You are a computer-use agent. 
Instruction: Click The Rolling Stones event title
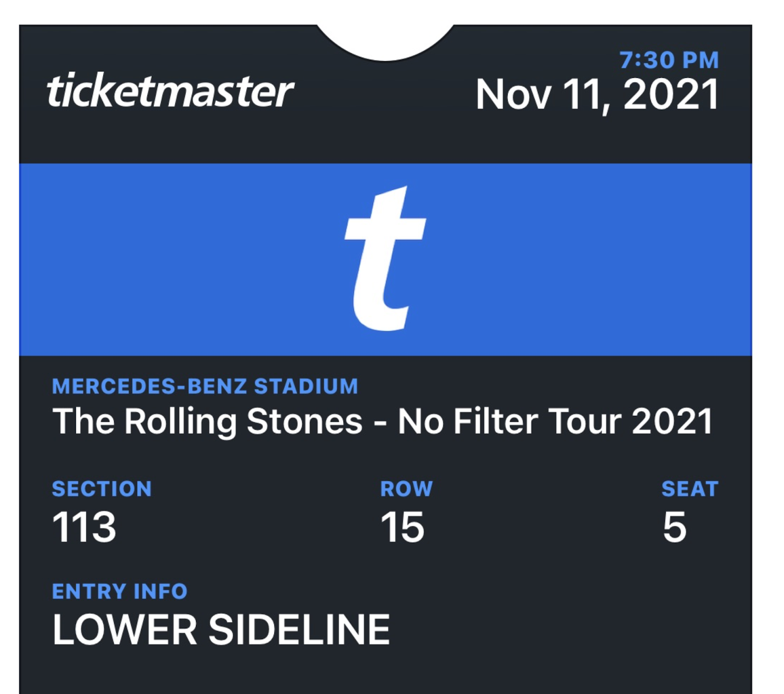coord(382,422)
